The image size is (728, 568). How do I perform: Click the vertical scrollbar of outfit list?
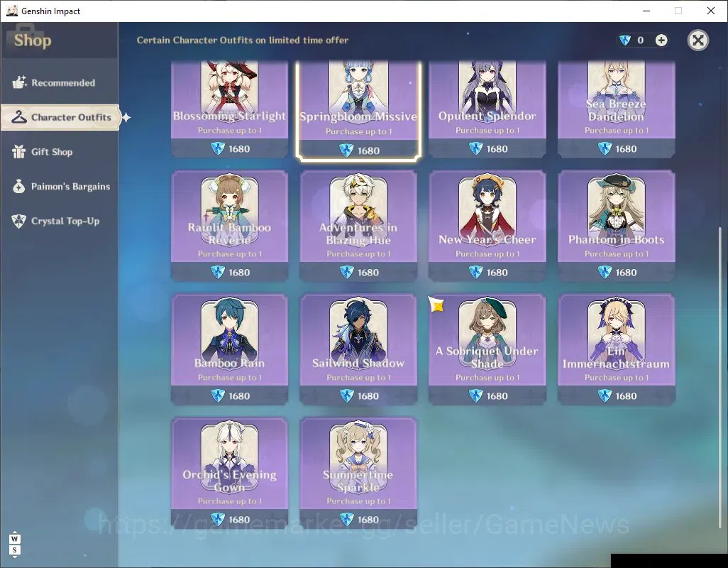click(x=721, y=377)
